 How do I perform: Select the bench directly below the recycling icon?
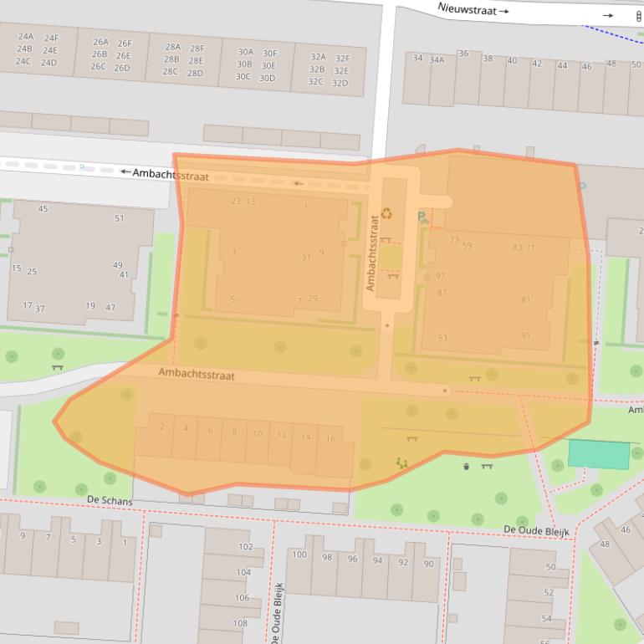click(x=386, y=240)
